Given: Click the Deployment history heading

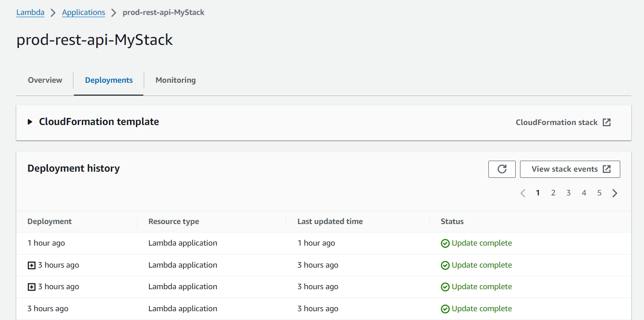Looking at the screenshot, I should (x=73, y=168).
